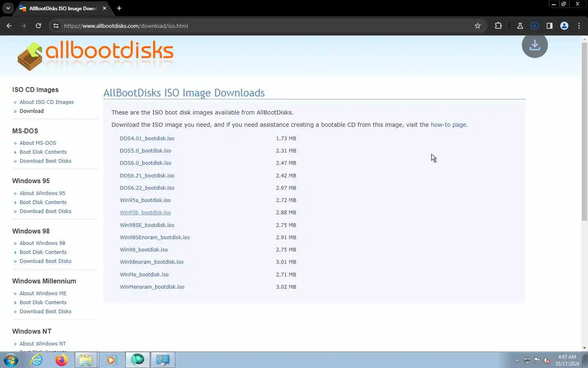Open About Windows NT link
Image resolution: width=588 pixels, height=368 pixels.
[x=42, y=344]
